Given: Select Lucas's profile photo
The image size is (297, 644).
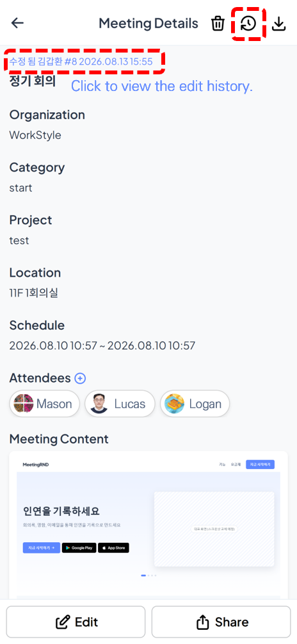Looking at the screenshot, I should click(x=99, y=404).
